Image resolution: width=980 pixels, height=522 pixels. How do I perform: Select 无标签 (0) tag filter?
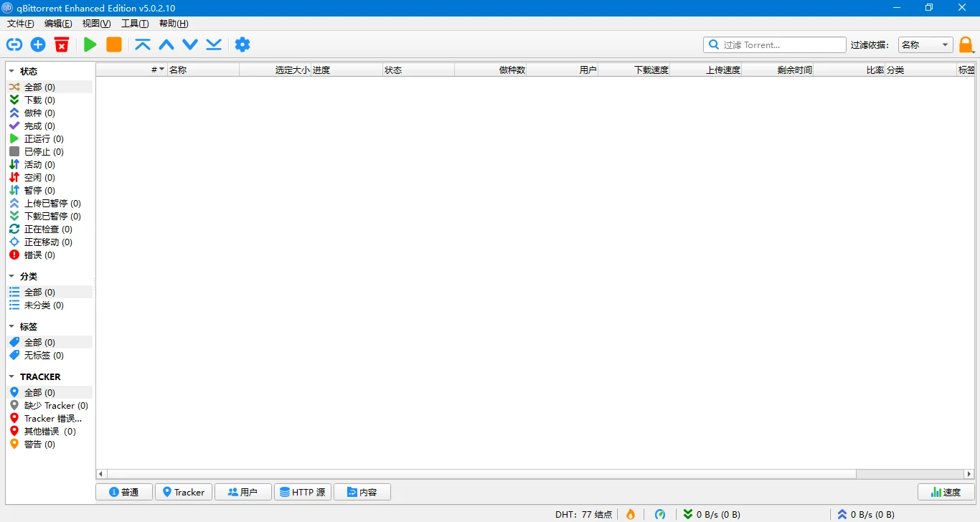(50, 355)
